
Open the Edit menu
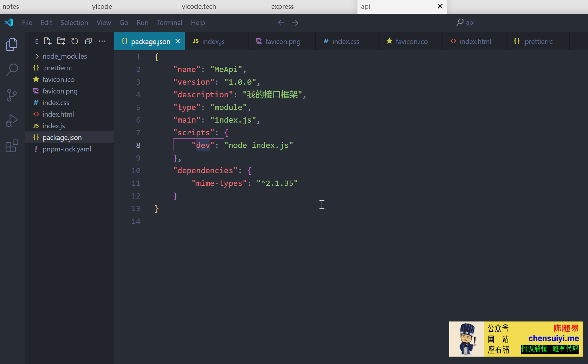46,22
